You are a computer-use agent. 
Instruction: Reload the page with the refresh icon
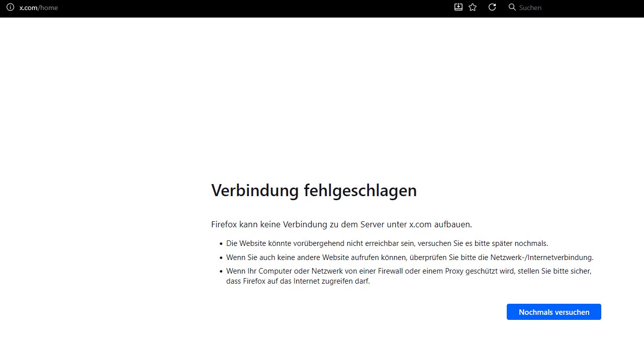492,7
